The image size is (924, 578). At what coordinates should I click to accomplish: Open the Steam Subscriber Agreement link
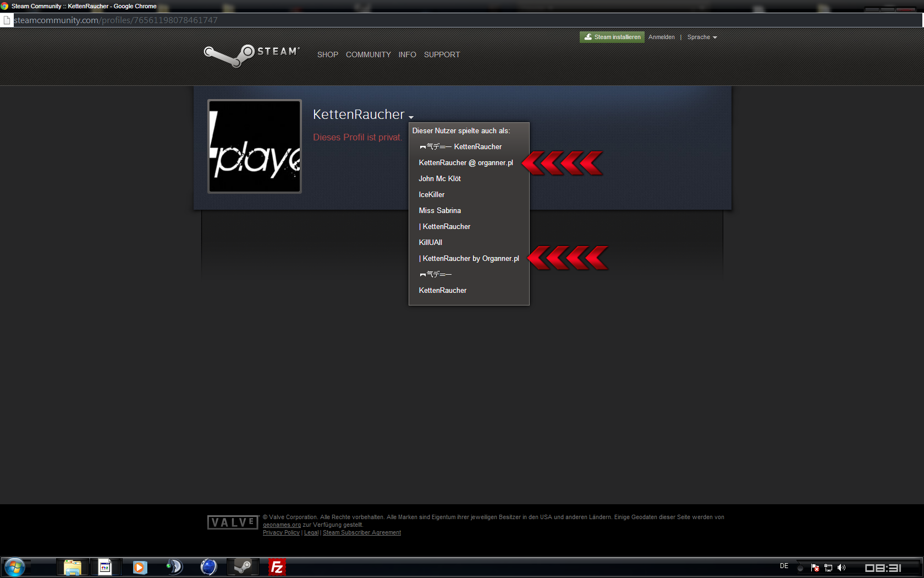(x=362, y=532)
